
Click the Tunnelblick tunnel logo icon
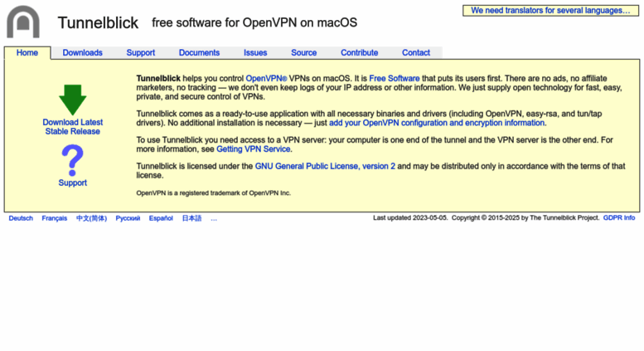point(23,22)
